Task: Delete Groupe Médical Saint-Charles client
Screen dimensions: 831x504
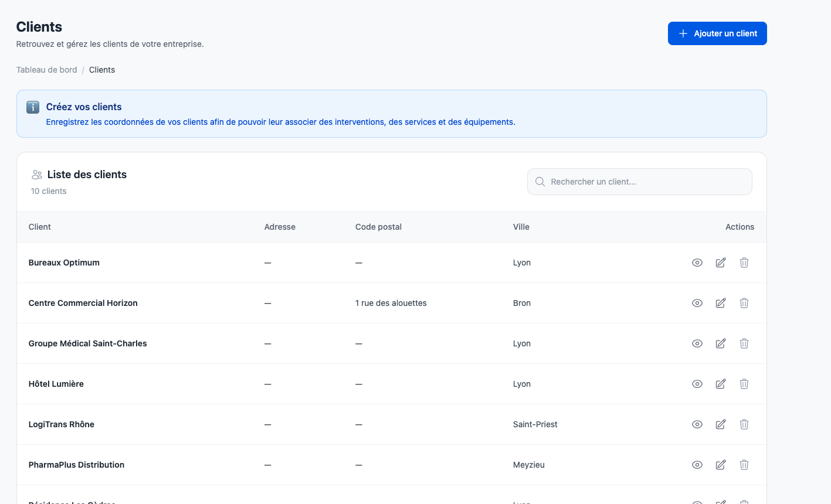Action: (744, 343)
